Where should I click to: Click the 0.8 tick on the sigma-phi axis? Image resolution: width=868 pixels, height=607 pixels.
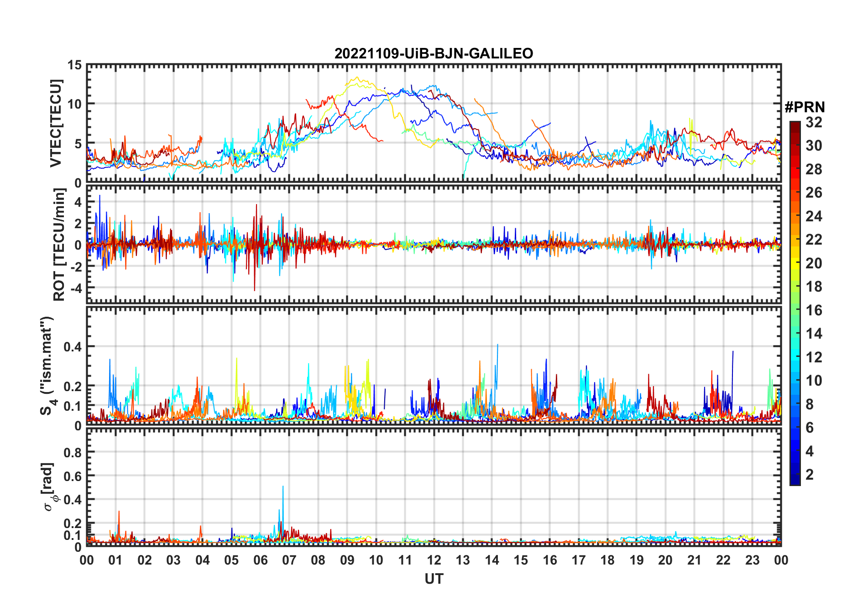pyautogui.click(x=73, y=452)
